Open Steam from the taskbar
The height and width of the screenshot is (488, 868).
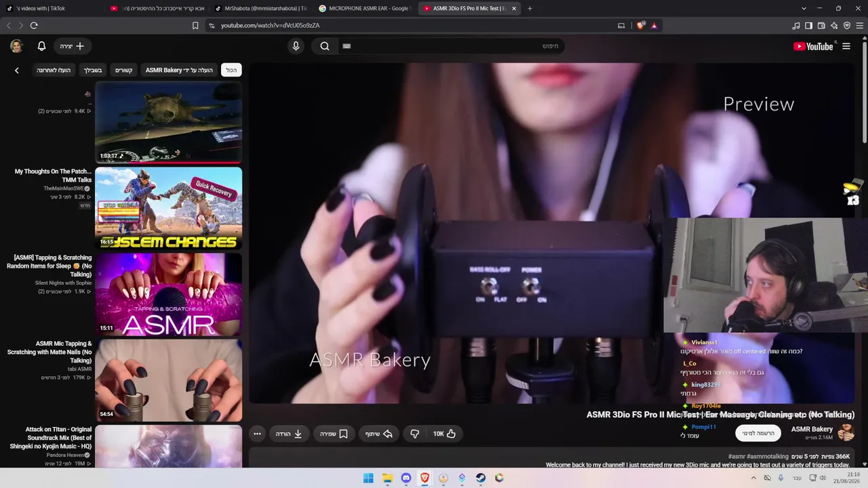click(480, 478)
